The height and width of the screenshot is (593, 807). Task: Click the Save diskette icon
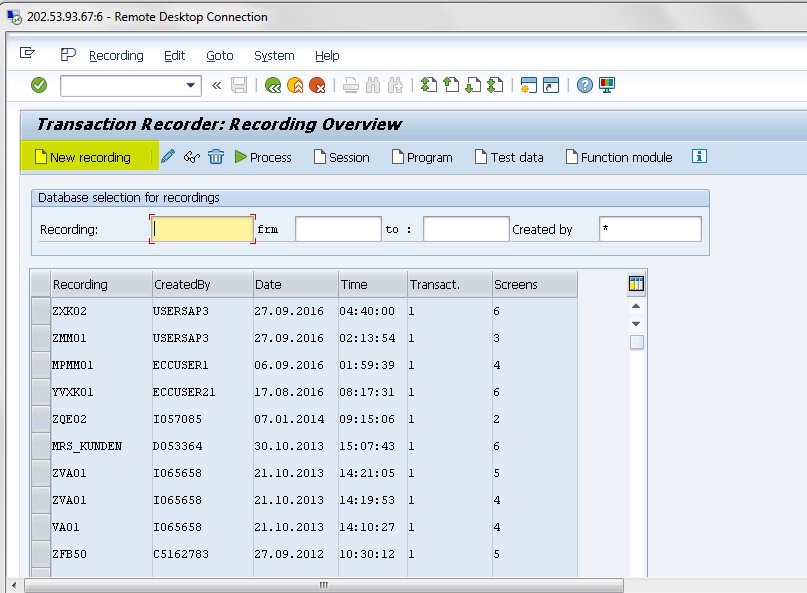coord(238,85)
